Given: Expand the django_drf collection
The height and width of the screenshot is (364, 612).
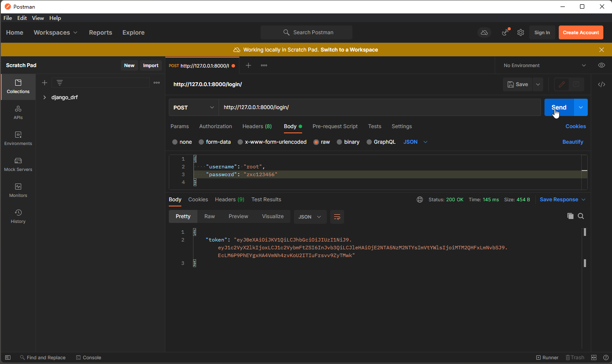Looking at the screenshot, I should point(45,97).
